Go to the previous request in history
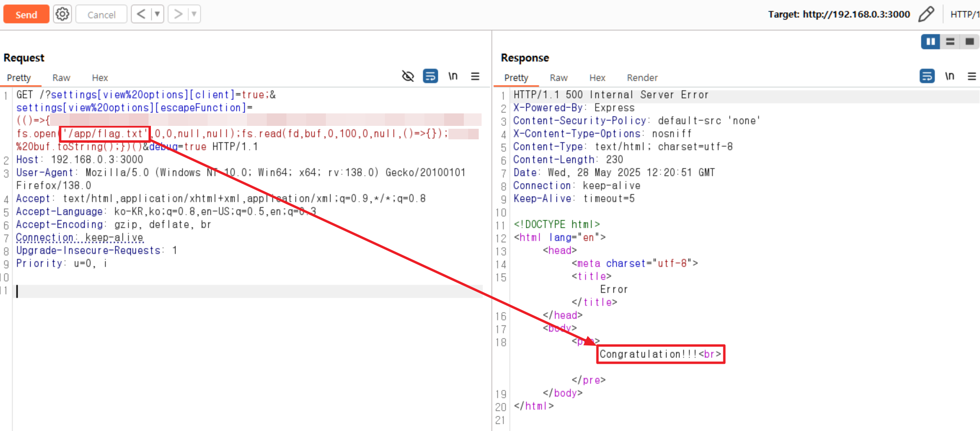This screenshot has width=980, height=431. coord(141,14)
